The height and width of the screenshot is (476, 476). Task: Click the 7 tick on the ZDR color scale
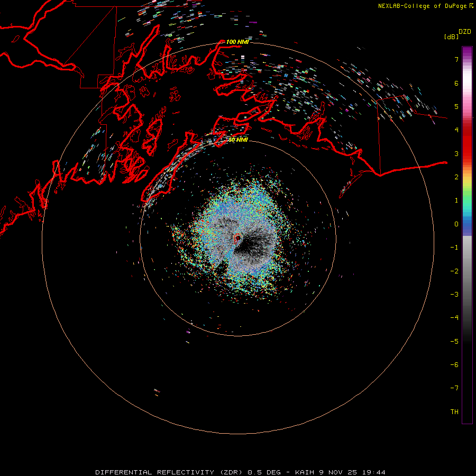pos(456,59)
